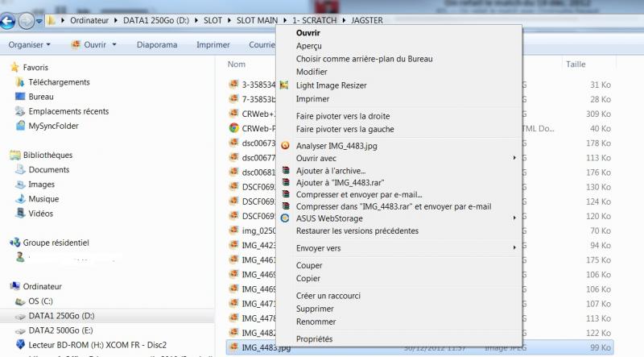Click the Musique library icon

19,199
